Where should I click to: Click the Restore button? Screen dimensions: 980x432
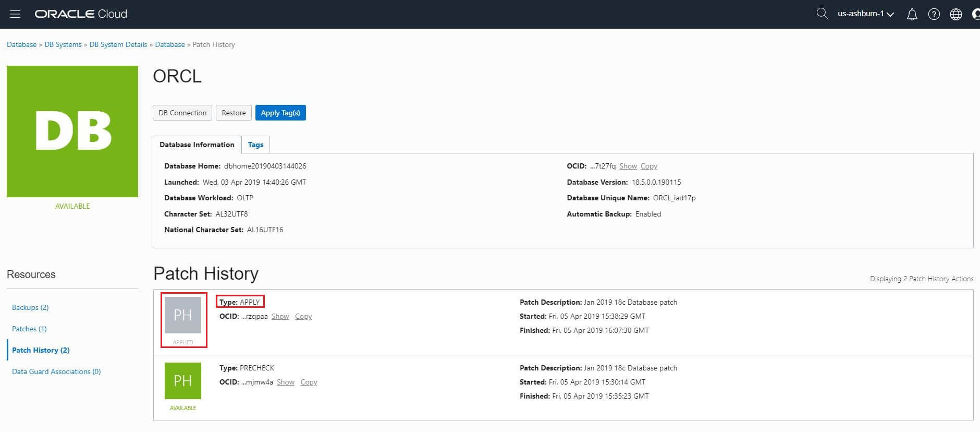[234, 113]
